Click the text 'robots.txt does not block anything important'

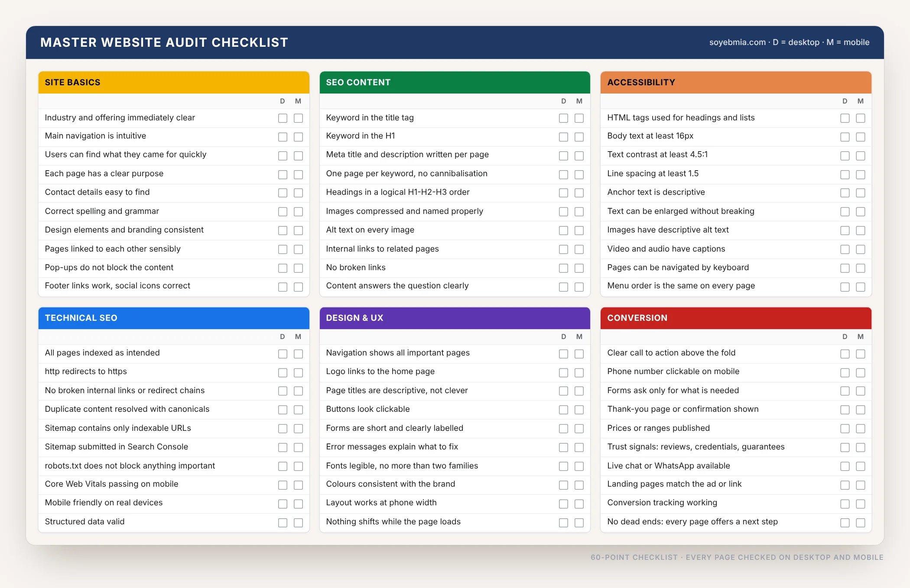(130, 465)
